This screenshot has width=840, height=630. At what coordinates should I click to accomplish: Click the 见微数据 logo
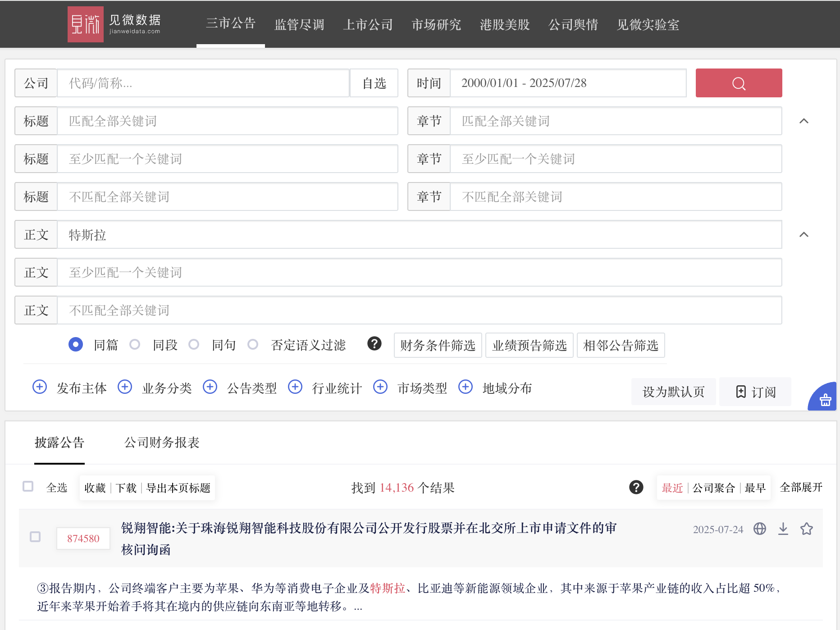click(114, 24)
